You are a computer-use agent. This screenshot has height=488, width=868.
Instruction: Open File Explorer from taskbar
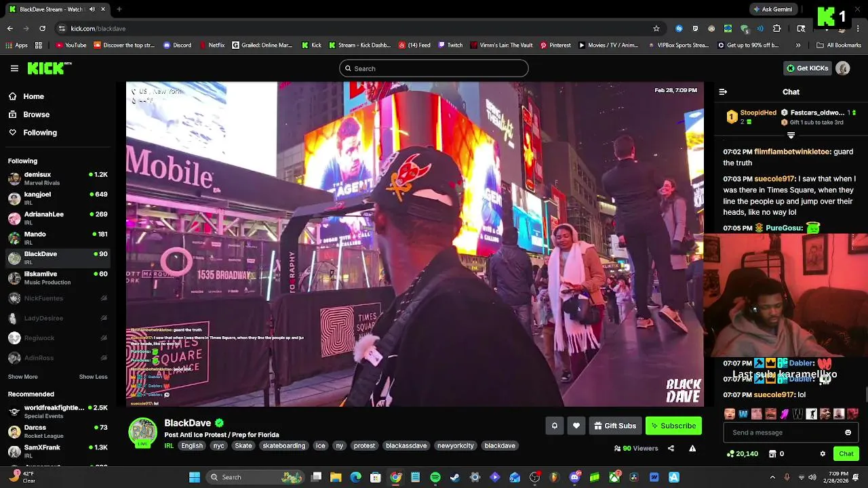[336, 477]
